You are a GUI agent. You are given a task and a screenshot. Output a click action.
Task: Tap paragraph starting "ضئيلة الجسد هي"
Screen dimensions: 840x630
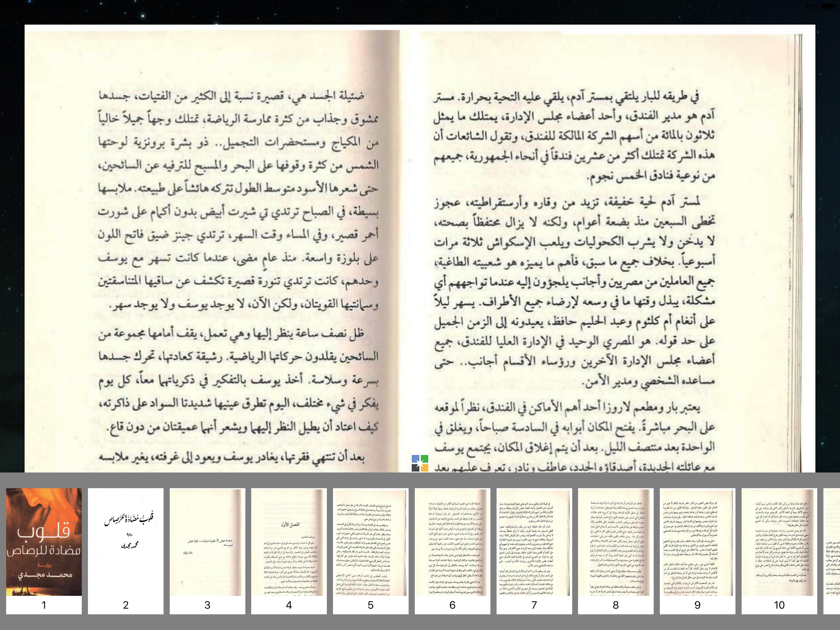coord(239,201)
